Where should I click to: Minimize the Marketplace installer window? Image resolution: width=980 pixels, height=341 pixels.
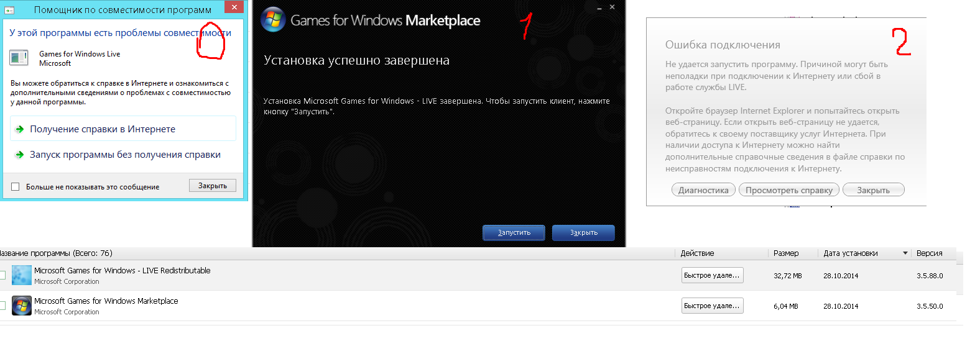(x=599, y=7)
